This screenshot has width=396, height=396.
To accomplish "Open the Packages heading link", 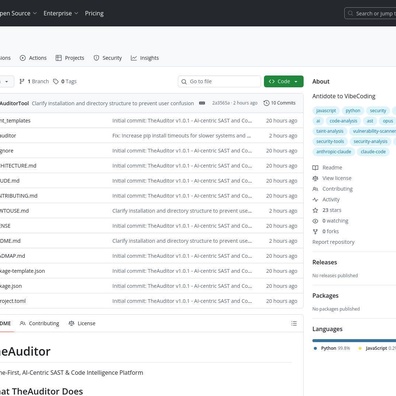I will pyautogui.click(x=325, y=296).
